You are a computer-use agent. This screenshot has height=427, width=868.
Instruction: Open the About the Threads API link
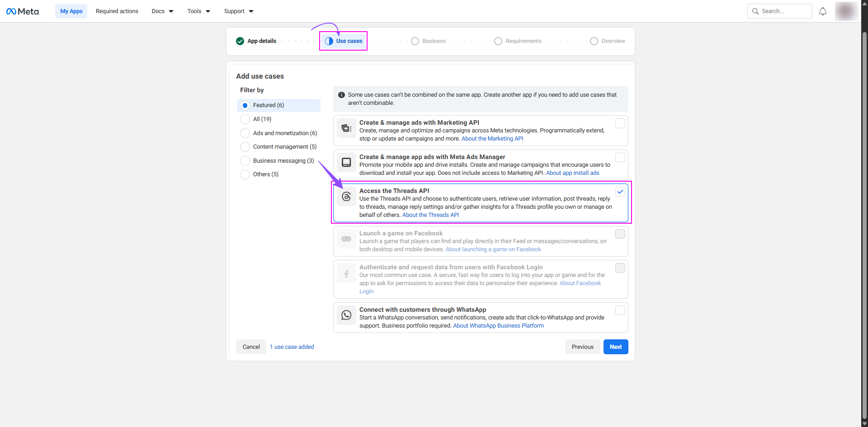(430, 215)
